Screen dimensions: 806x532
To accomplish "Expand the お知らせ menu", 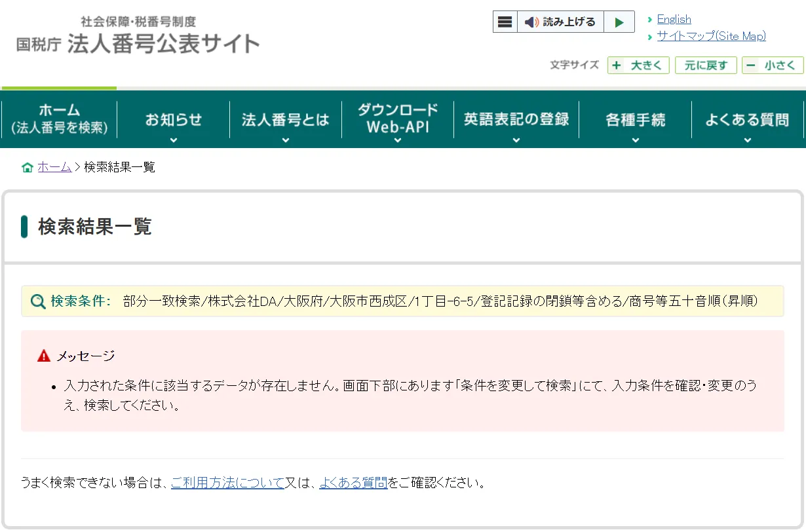I will pyautogui.click(x=174, y=121).
